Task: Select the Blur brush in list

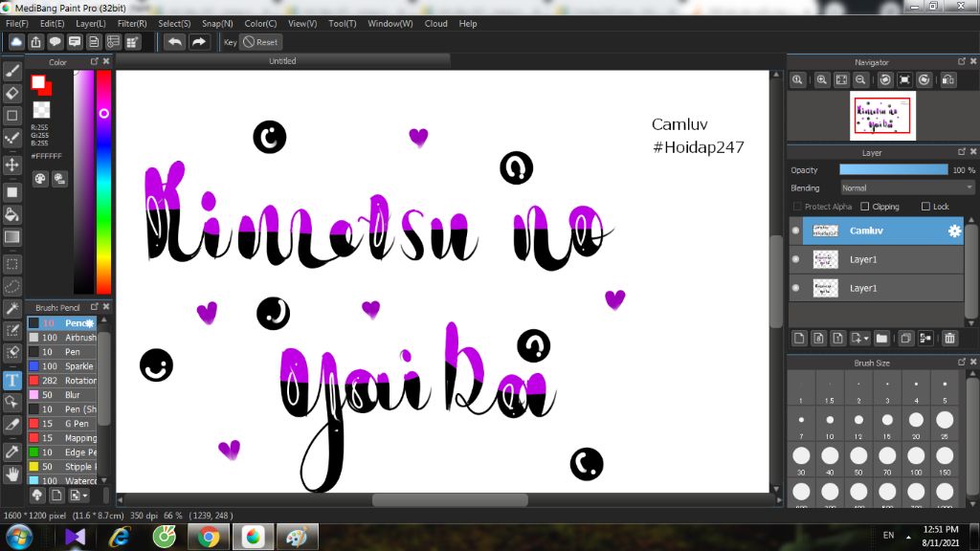Action: [62, 395]
